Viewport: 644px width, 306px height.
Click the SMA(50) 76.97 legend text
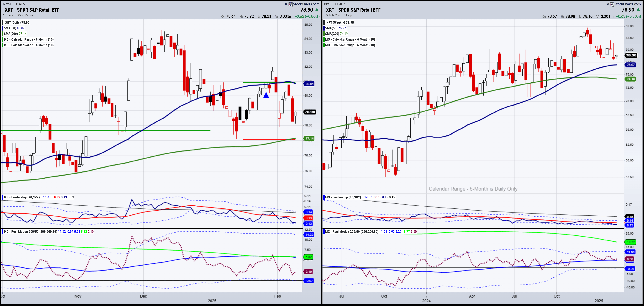pyautogui.click(x=335, y=28)
